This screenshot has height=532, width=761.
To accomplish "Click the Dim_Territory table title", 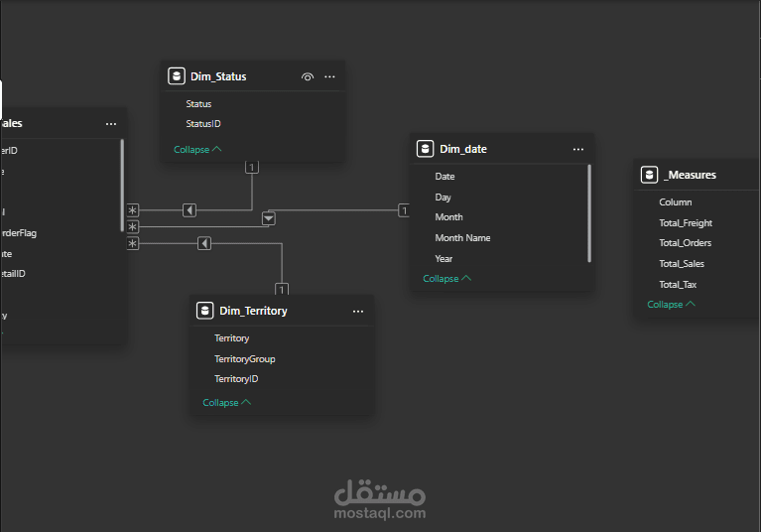I will 253,311.
